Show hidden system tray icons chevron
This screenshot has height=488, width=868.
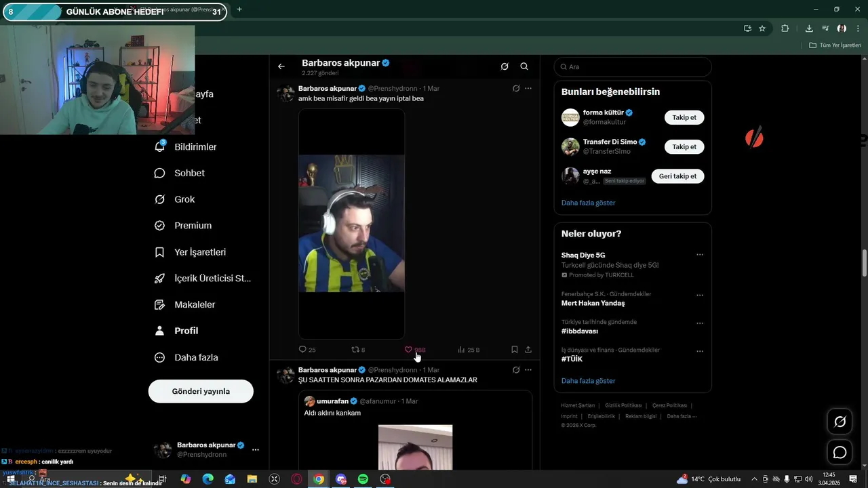754,479
